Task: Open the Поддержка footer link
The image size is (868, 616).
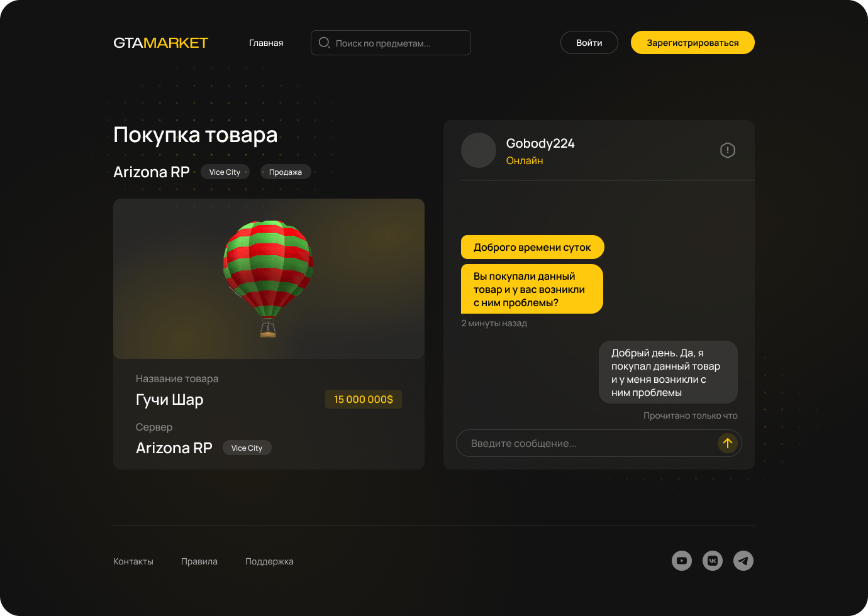Action: pos(269,561)
